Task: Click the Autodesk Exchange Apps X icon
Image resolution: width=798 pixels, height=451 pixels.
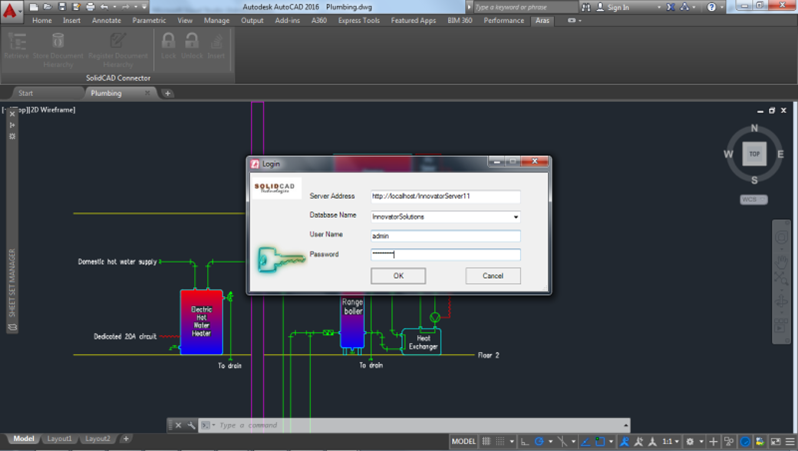Action: (x=671, y=7)
